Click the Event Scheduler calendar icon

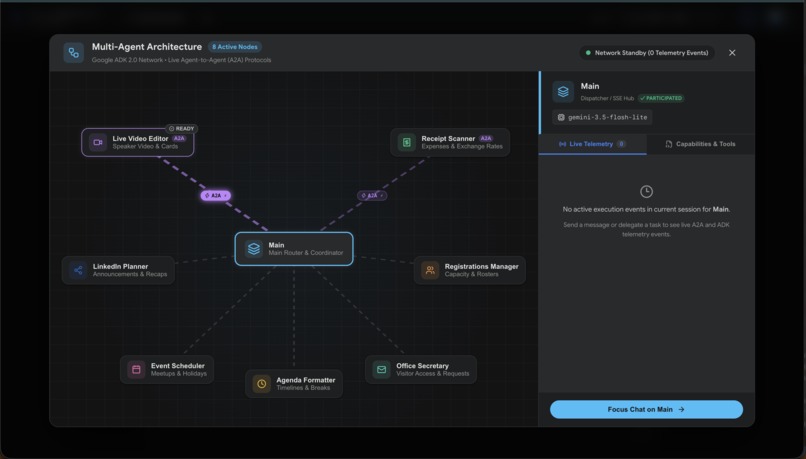pyautogui.click(x=136, y=369)
